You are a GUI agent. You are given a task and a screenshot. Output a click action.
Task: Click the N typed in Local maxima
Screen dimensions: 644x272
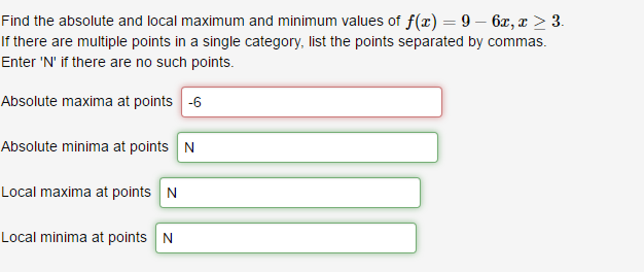point(172,193)
